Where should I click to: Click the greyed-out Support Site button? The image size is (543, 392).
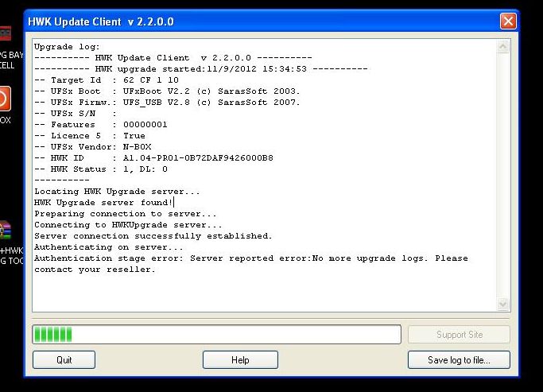pyautogui.click(x=459, y=335)
